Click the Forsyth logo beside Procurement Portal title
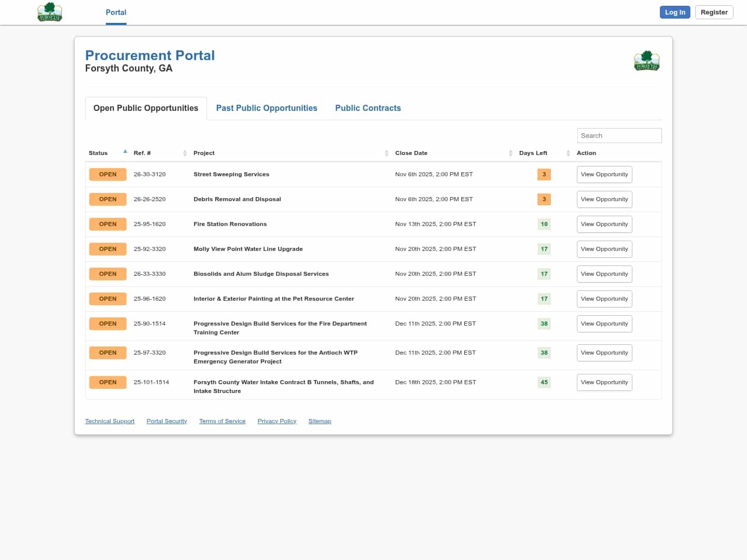Screen dimensions: 747x560 (x=646, y=61)
